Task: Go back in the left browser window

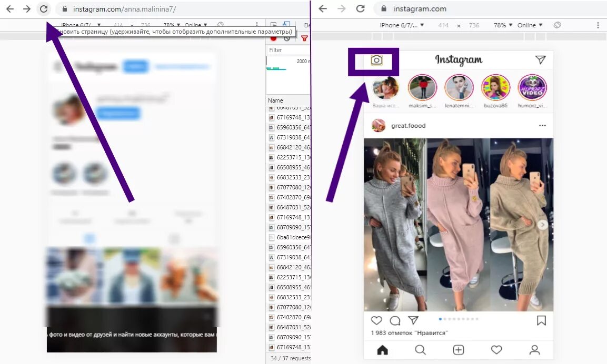Action: tap(10, 9)
